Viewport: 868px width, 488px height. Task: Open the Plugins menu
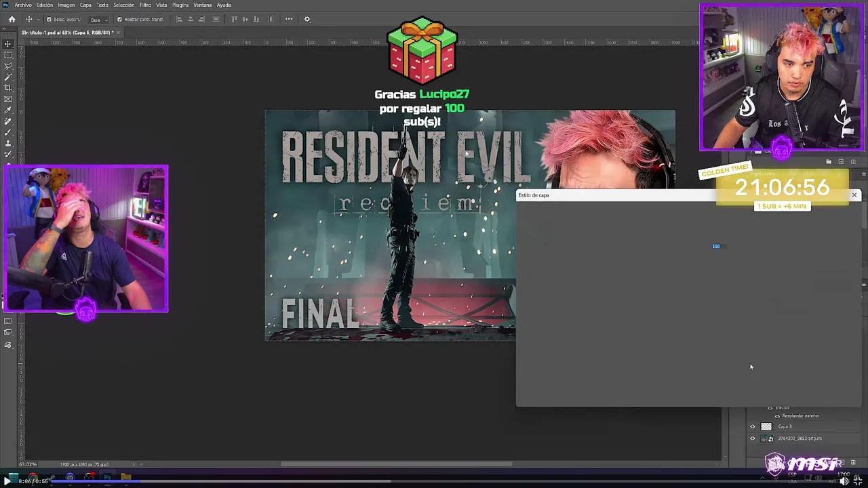(x=180, y=5)
